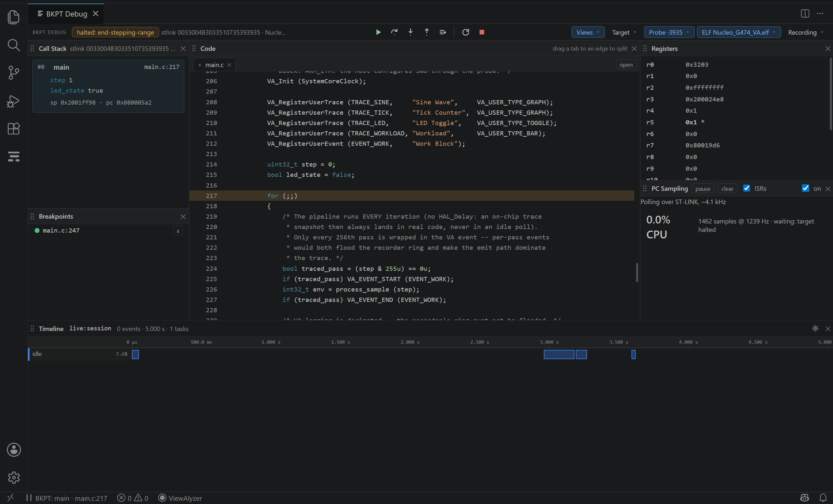Open the Accounts icon
Screen dimensions: 833x504
pyautogui.click(x=14, y=450)
